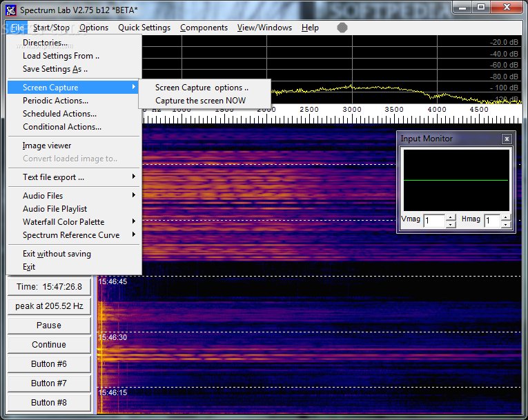
Task: Decrease the Vmag value with down arrow
Action: (x=451, y=224)
